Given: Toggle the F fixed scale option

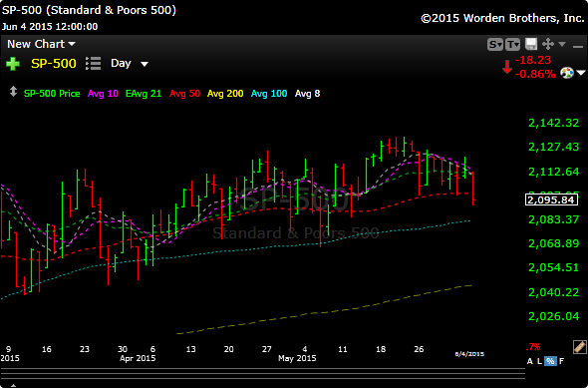Looking at the screenshot, I should click(561, 361).
